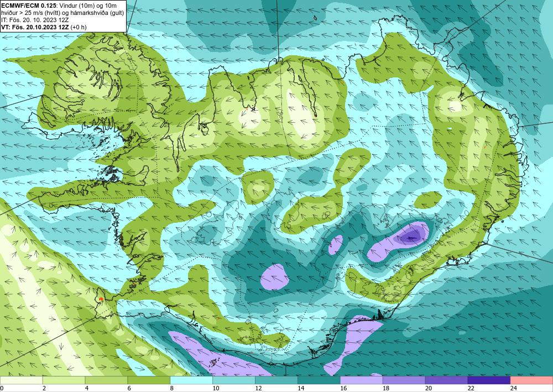Select the '4' tick label on the legend
This screenshot has width=553, height=392.
[x=87, y=389]
